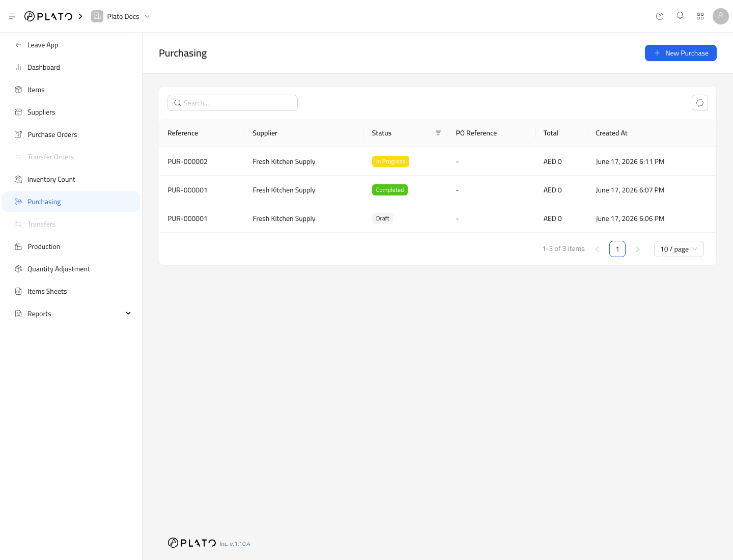Click Fresh Kitchen Supply in In Progress row

pyautogui.click(x=284, y=161)
